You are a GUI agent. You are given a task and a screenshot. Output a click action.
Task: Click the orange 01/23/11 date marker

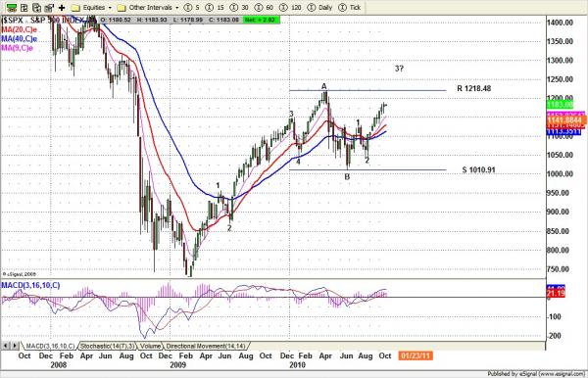[x=416, y=355]
